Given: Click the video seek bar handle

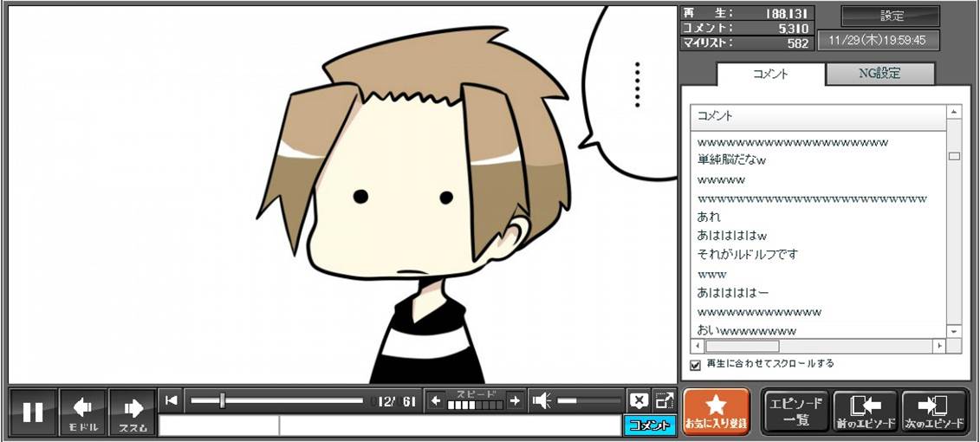Looking at the screenshot, I should click(x=223, y=400).
